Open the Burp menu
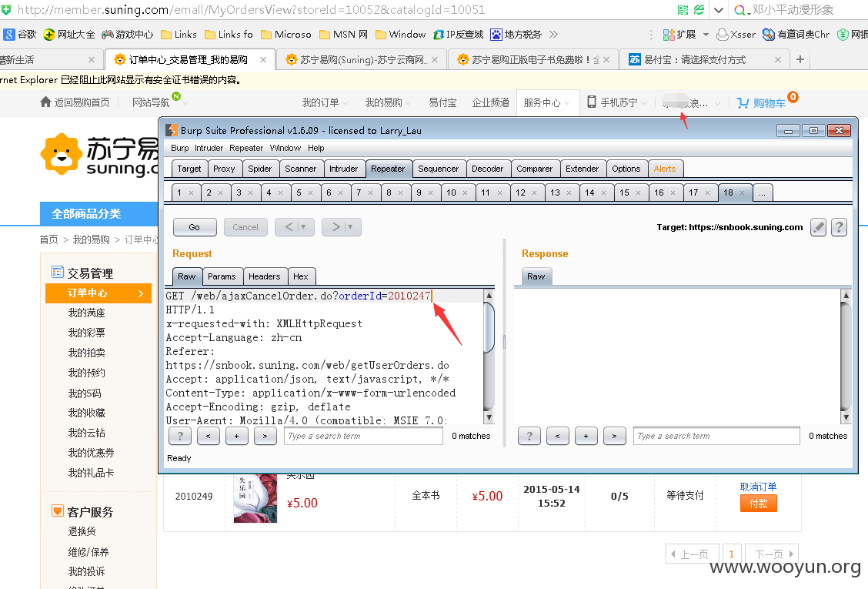This screenshot has width=868, height=589. point(179,148)
